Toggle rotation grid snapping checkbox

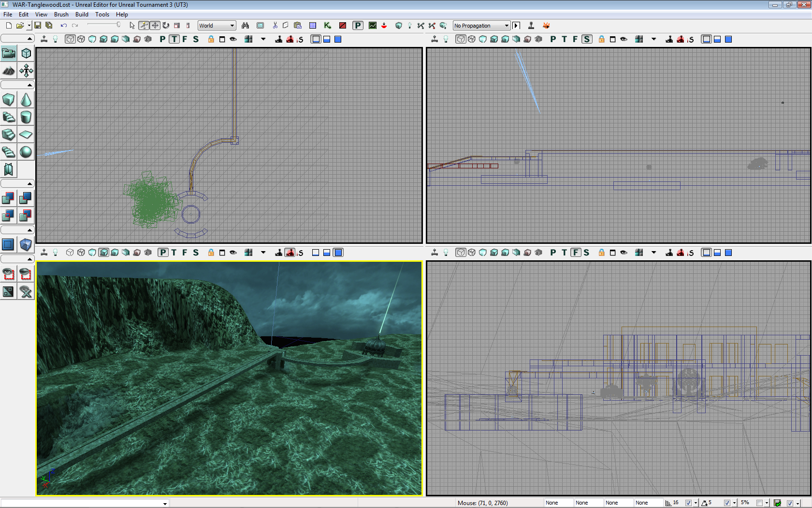tap(727, 503)
